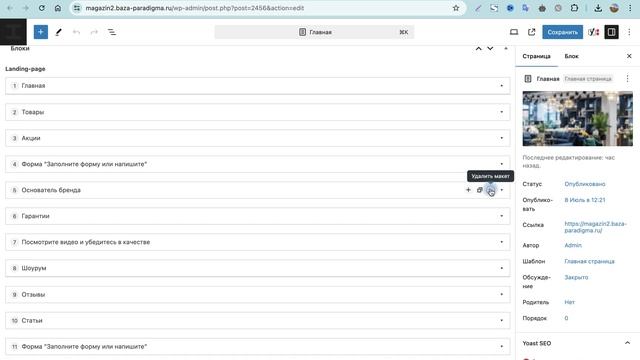Move the Блоки panel up arrow
The width and height of the screenshot is (640, 360).
tap(478, 49)
